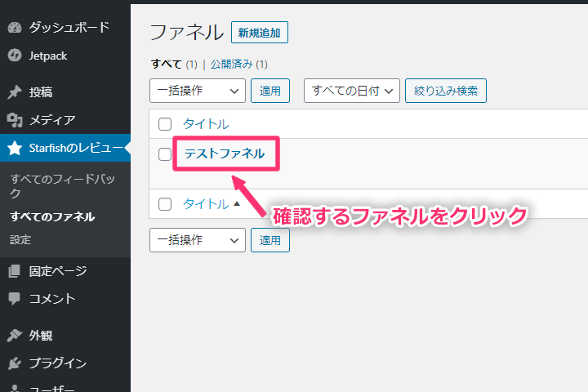588x392 pixels.
Task: Open the Jetpack menu item
Action: pyautogui.click(x=65, y=56)
